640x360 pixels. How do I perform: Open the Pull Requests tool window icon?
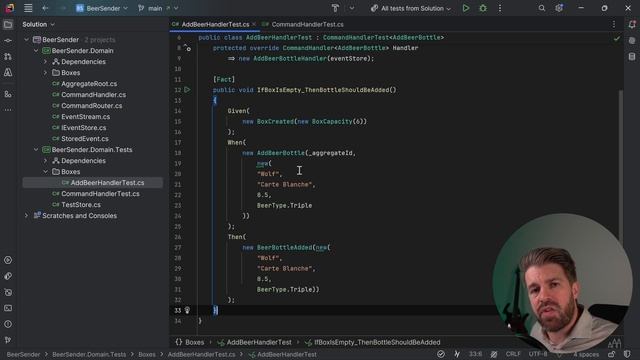point(8,57)
